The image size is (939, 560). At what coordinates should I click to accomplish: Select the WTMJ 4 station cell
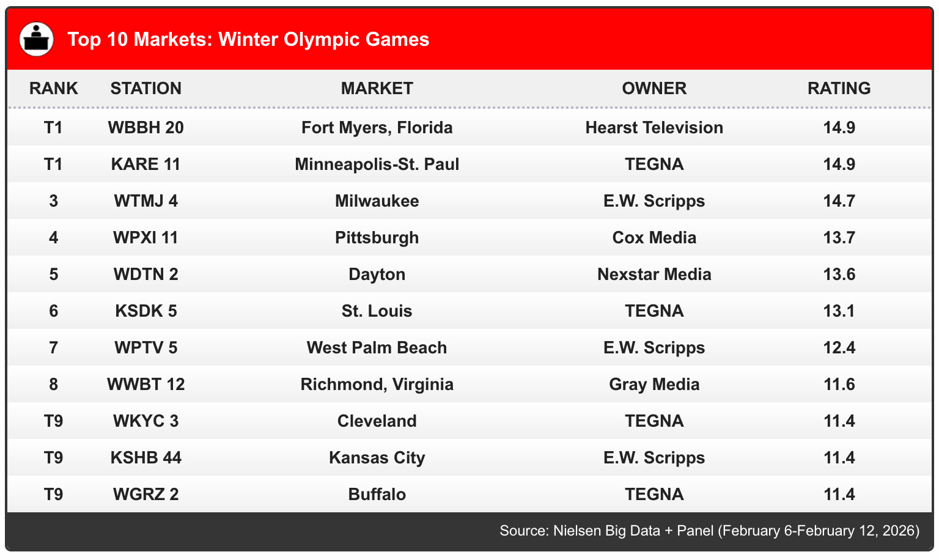tap(145, 201)
